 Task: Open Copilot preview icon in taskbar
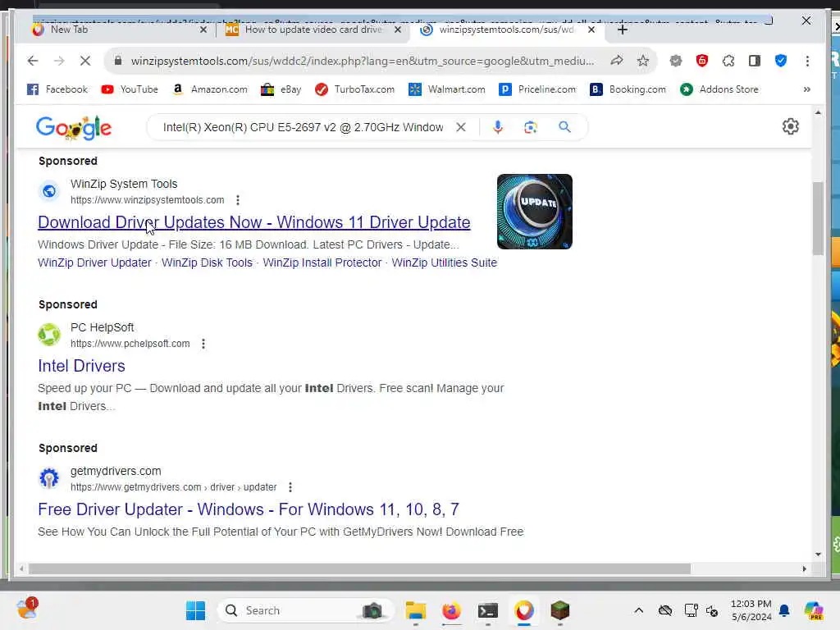coord(813,610)
